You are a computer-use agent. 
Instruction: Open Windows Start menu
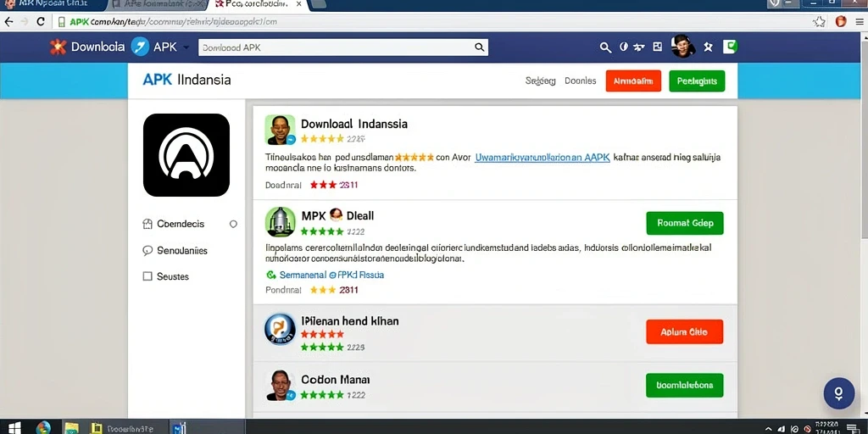click(x=14, y=427)
